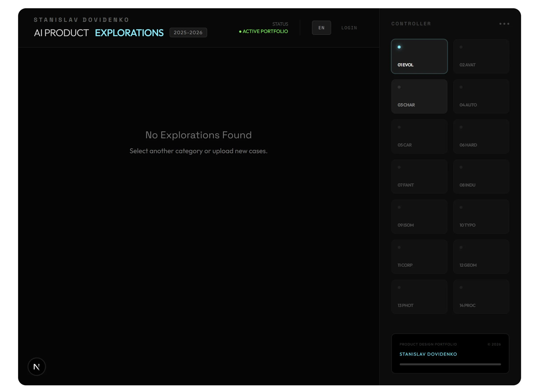
Task: Open the three-dot Controller menu
Action: pyautogui.click(x=504, y=24)
